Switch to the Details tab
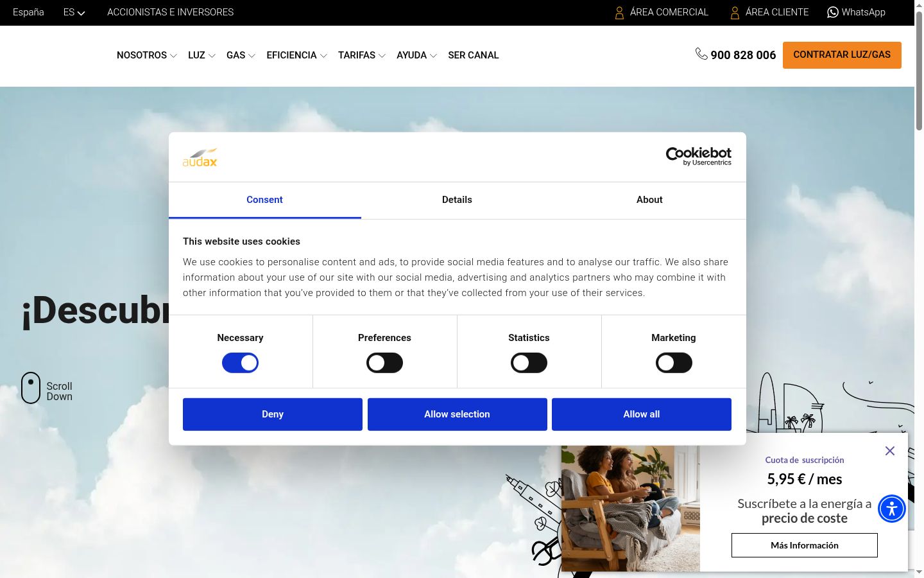924x578 pixels. click(457, 200)
